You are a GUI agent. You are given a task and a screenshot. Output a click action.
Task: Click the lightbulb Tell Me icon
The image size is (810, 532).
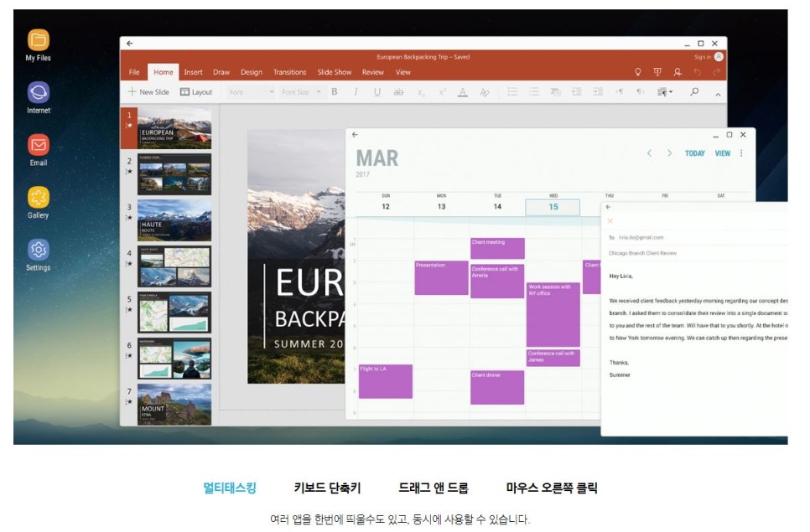638,72
